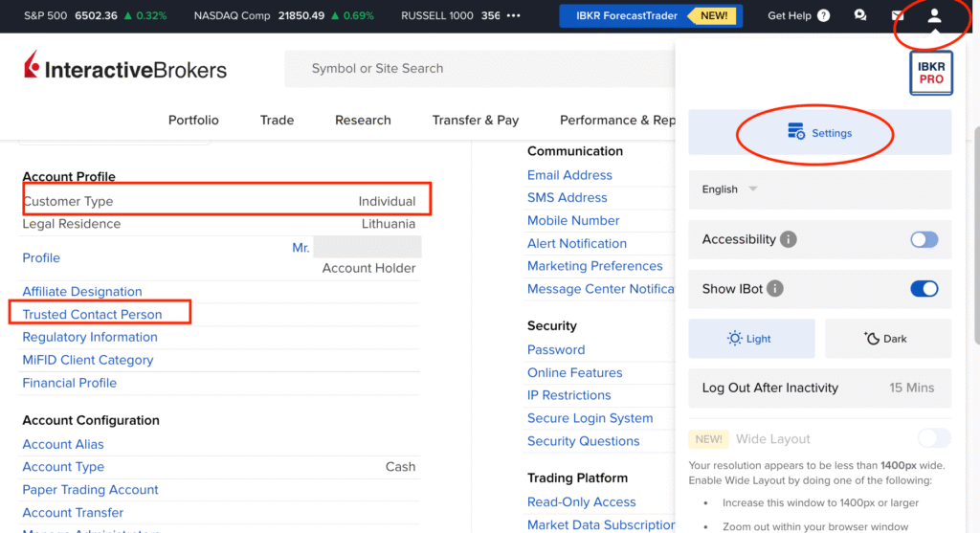
Task: Open Affiliate Designation link
Action: (82, 291)
